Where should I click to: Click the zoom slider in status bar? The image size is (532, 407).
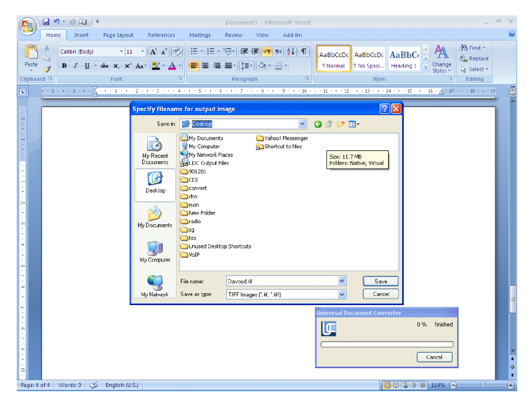click(x=482, y=385)
